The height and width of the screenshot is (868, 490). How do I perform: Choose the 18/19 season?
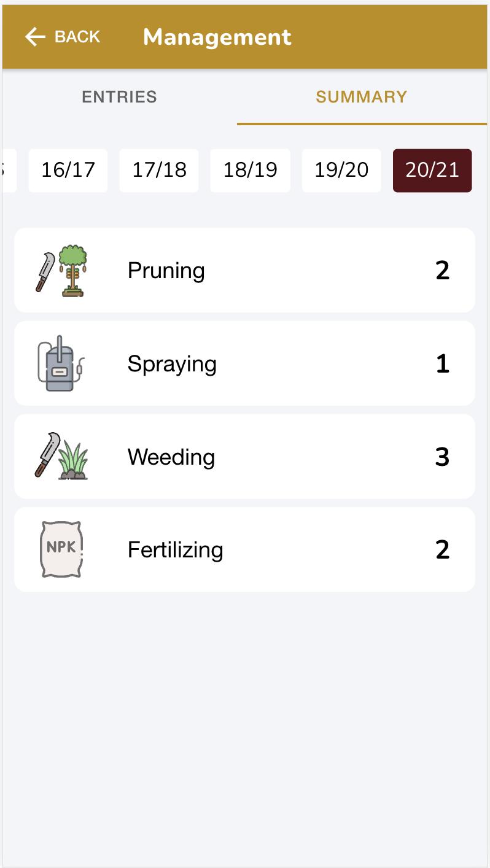pyautogui.click(x=250, y=171)
